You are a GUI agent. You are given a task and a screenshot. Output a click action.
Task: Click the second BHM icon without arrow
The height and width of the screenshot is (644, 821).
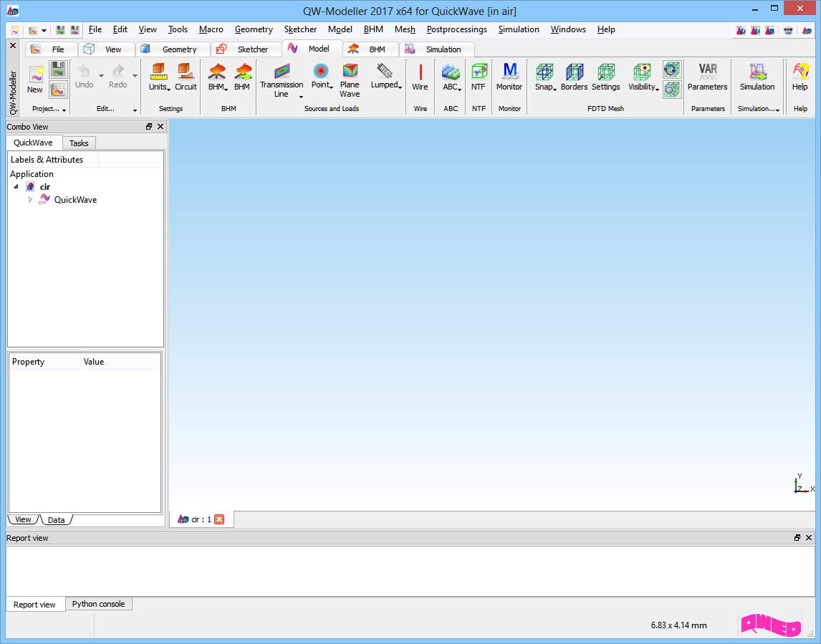tap(242, 77)
